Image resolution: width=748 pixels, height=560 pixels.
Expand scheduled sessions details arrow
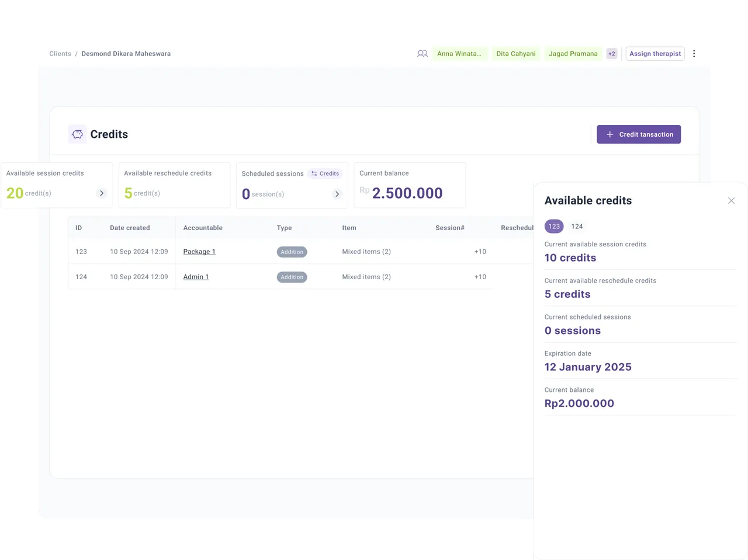tap(337, 194)
